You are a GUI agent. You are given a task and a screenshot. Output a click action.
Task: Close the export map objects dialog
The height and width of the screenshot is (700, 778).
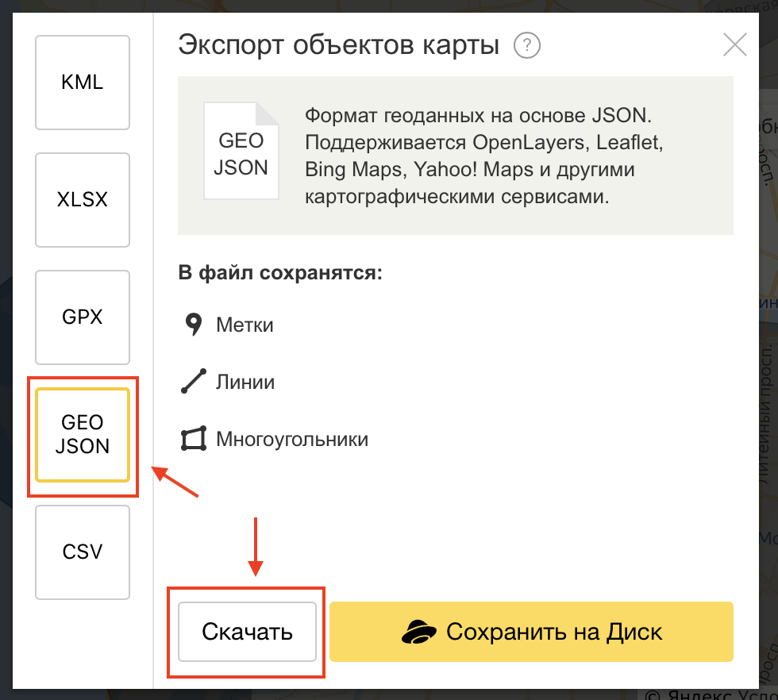(x=735, y=45)
